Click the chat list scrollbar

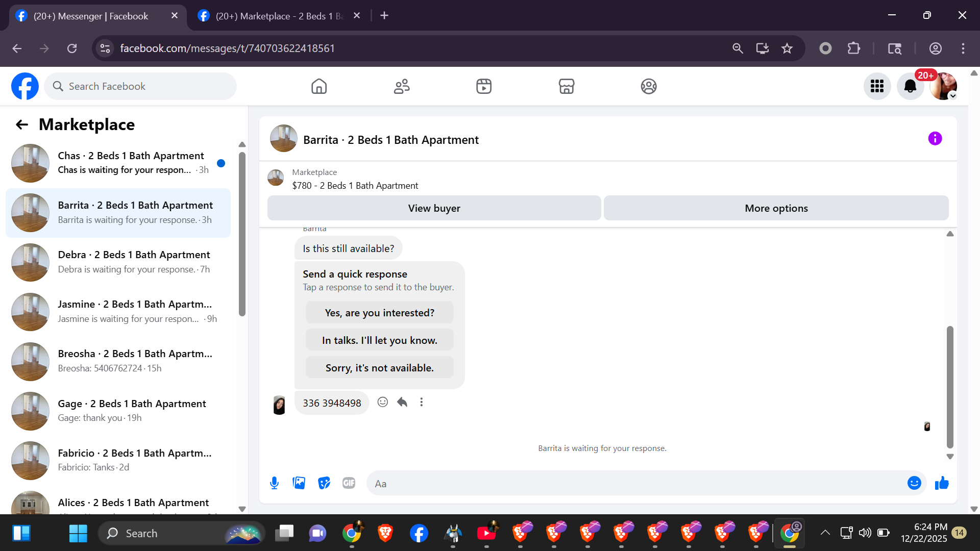(x=242, y=235)
